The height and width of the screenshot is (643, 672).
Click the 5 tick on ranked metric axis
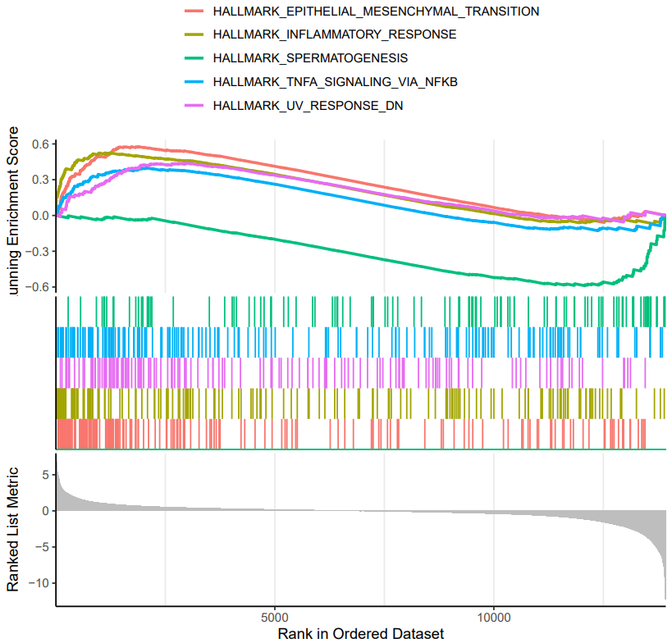click(x=46, y=475)
